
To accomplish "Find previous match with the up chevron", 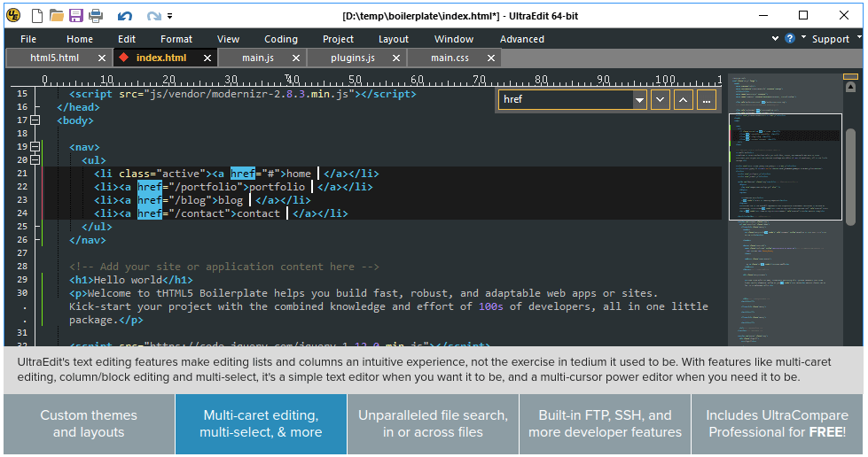I will (x=683, y=100).
